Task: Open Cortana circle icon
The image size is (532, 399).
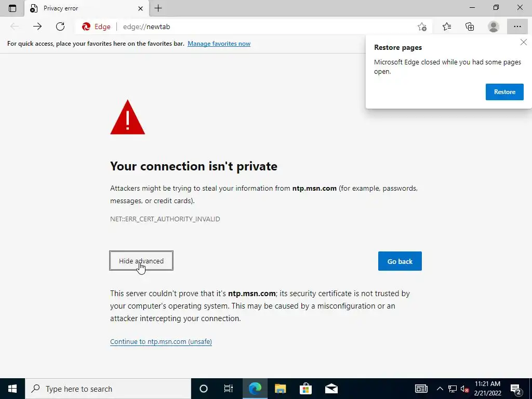Action: (203, 389)
